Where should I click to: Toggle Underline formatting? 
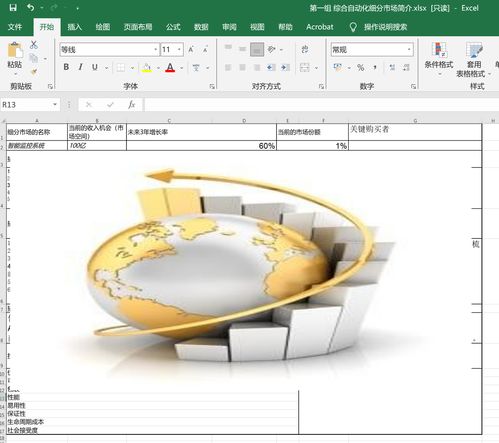95,67
